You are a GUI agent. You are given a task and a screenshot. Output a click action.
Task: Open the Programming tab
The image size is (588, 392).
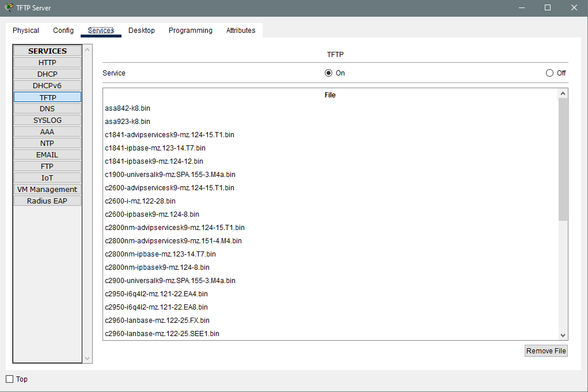191,31
